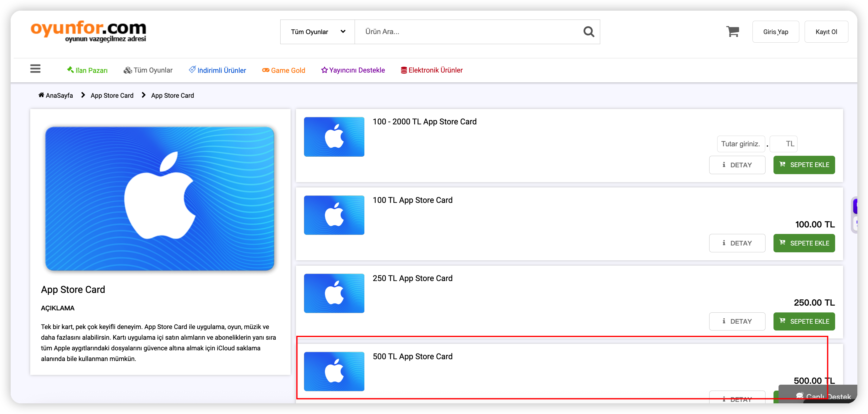Go to AnaSayfa breadcrumb link
The height and width of the screenshot is (414, 868).
pyautogui.click(x=56, y=95)
